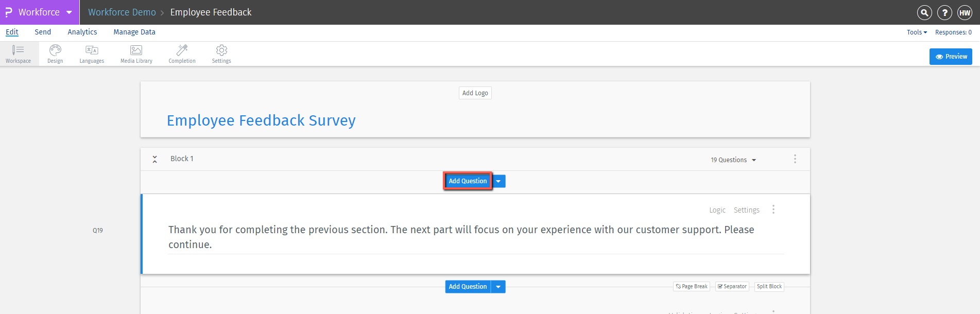
Task: Toggle the Separator option
Action: click(732, 287)
